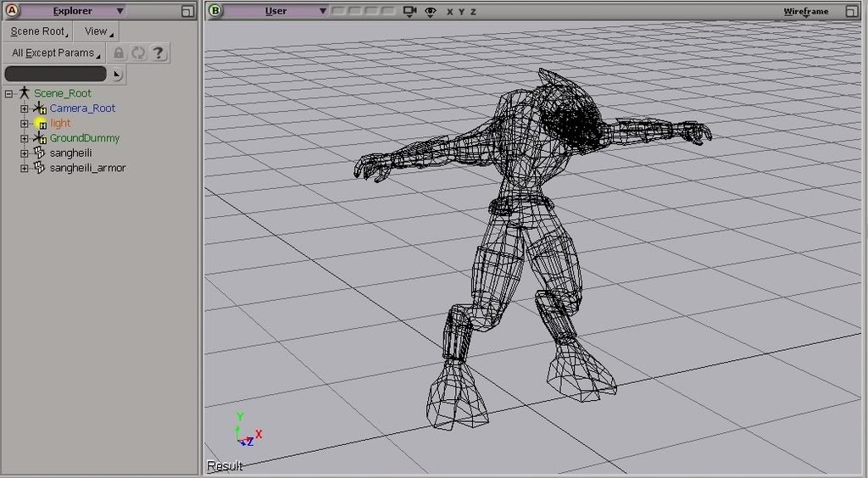868x478 pixels.
Task: Expand the Camera_Root node
Action: (24, 108)
